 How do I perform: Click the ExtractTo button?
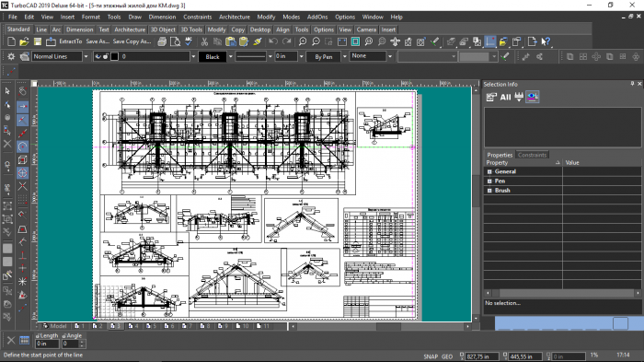70,41
